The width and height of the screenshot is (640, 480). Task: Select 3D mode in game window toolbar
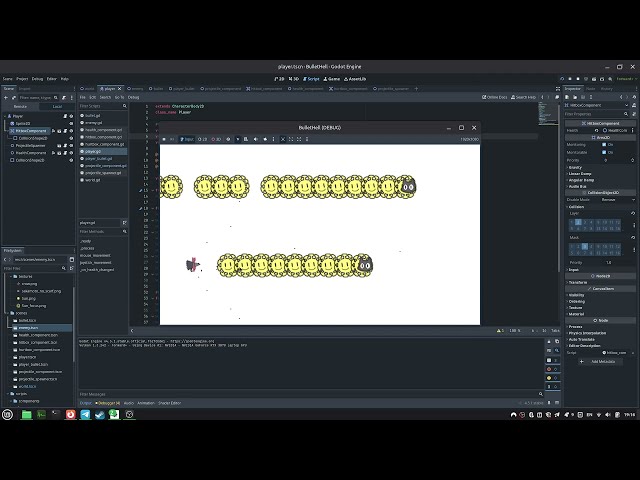(216, 139)
